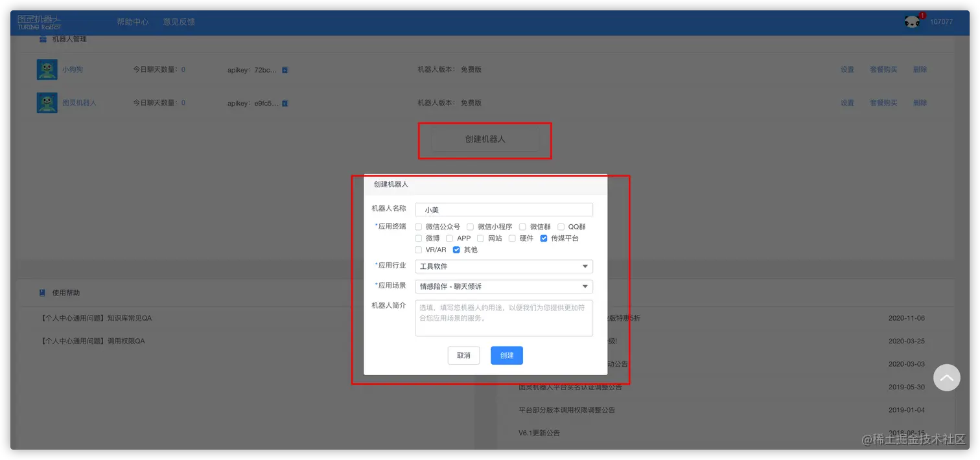This screenshot has width=980, height=460.
Task: Click the date 2020-03-25
Action: [907, 341]
